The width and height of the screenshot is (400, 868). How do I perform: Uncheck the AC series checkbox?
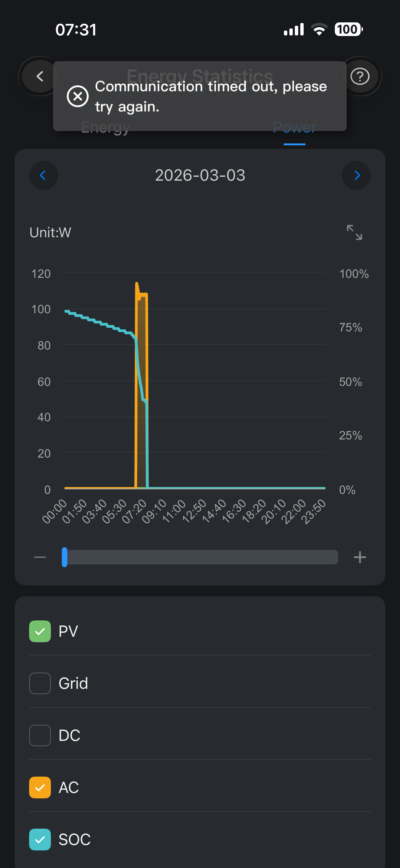tap(40, 787)
